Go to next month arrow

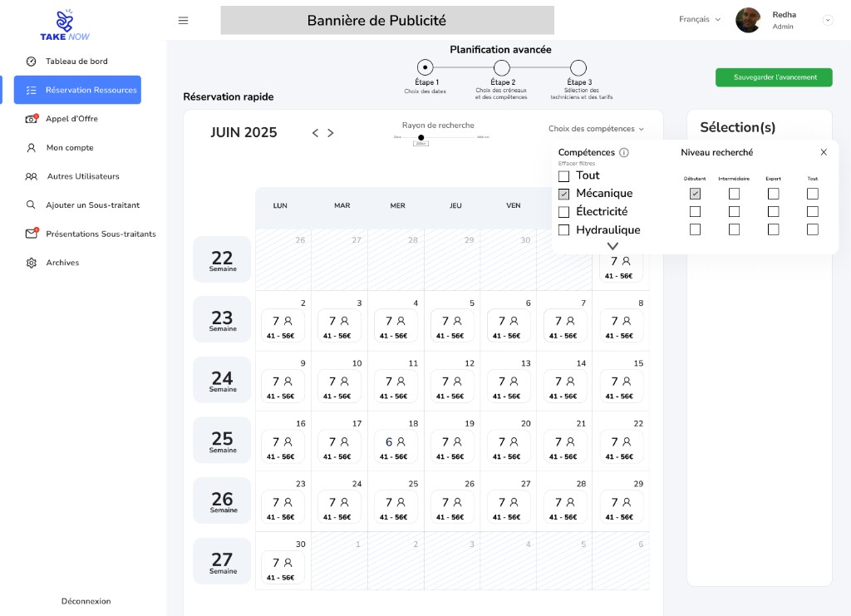click(x=331, y=133)
